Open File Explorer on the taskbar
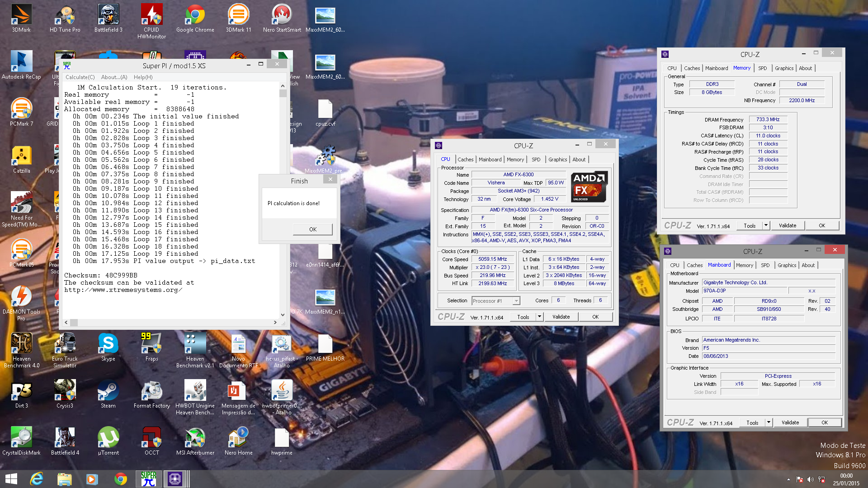This screenshot has height=488, width=868. (65, 479)
